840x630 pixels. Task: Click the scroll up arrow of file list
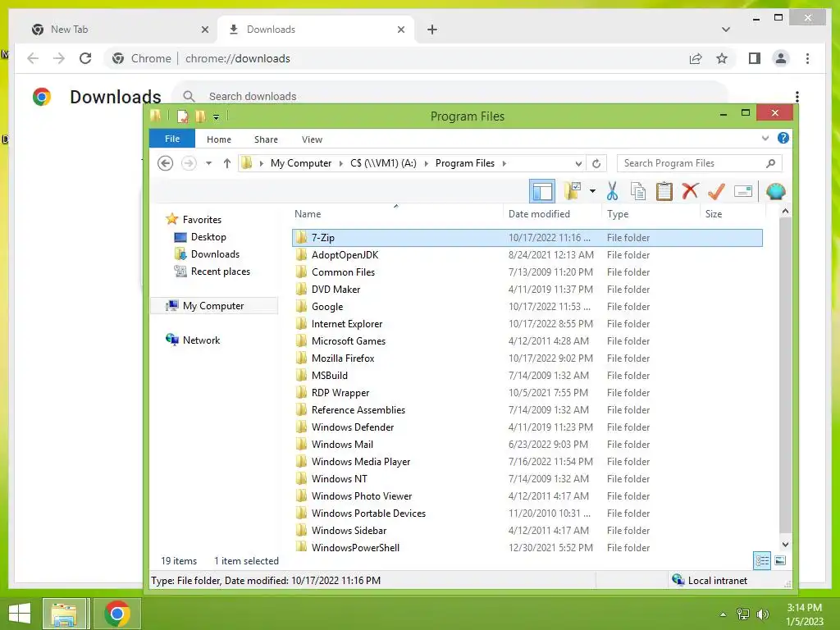click(785, 211)
